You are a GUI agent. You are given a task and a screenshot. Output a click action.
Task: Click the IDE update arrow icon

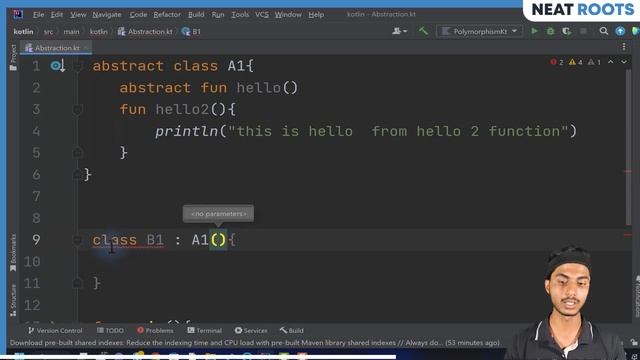coord(620,31)
